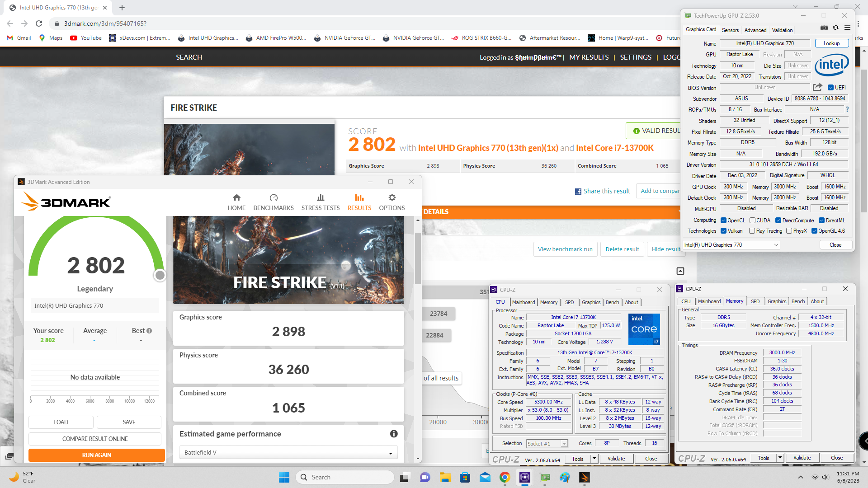Viewport: 868px width, 488px height.
Task: Open SPD tab in right CPU-Z
Action: [755, 301]
